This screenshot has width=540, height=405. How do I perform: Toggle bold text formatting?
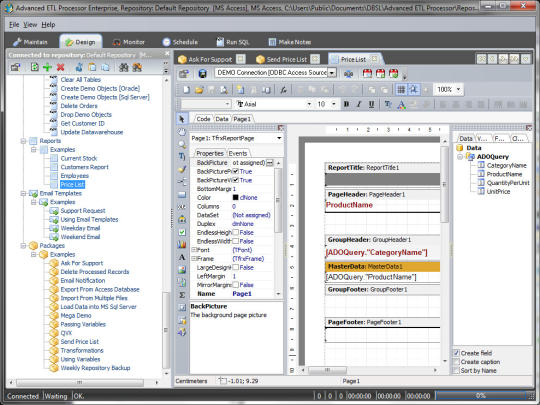coord(346,104)
